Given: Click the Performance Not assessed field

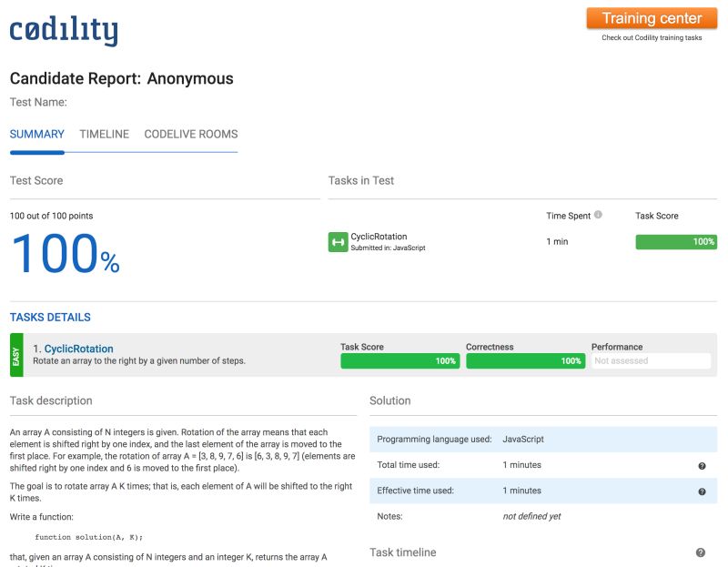Looking at the screenshot, I should click(651, 360).
